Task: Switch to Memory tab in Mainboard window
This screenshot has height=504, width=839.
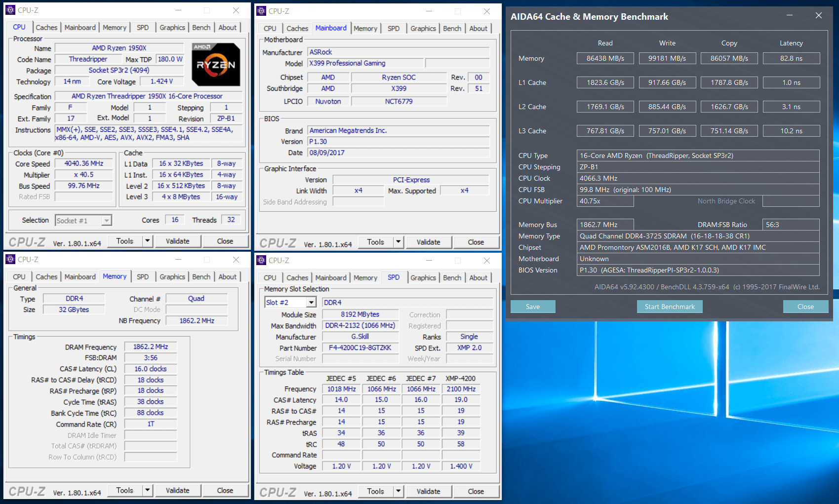Action: click(365, 29)
